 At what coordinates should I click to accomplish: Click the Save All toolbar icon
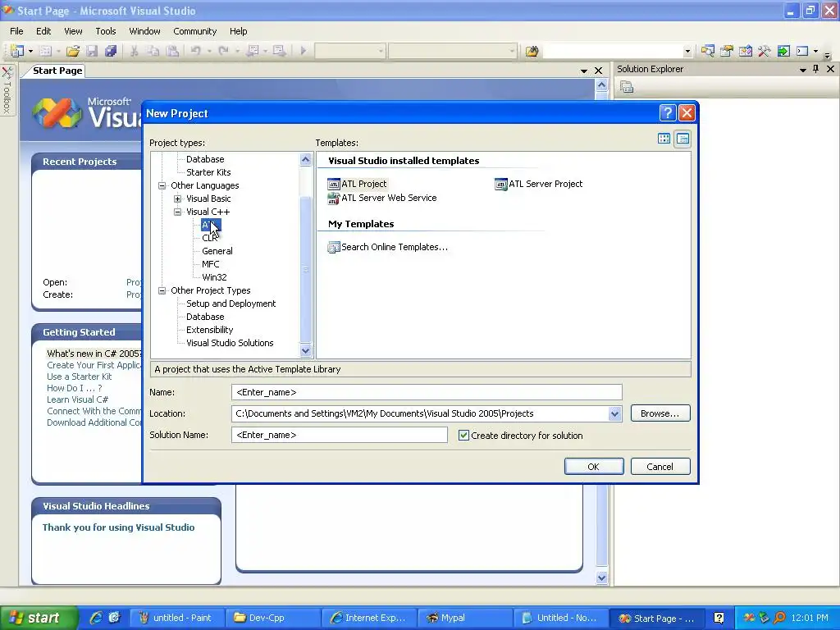pyautogui.click(x=111, y=51)
